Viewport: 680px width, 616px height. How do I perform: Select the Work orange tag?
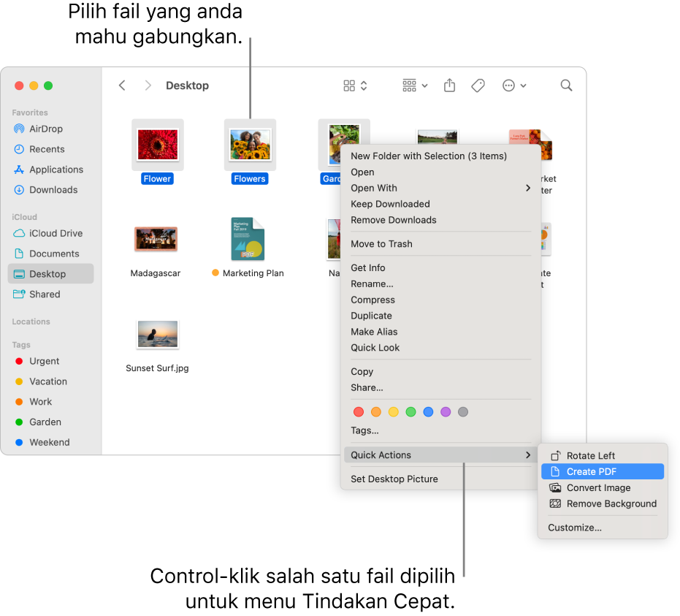tap(50, 402)
